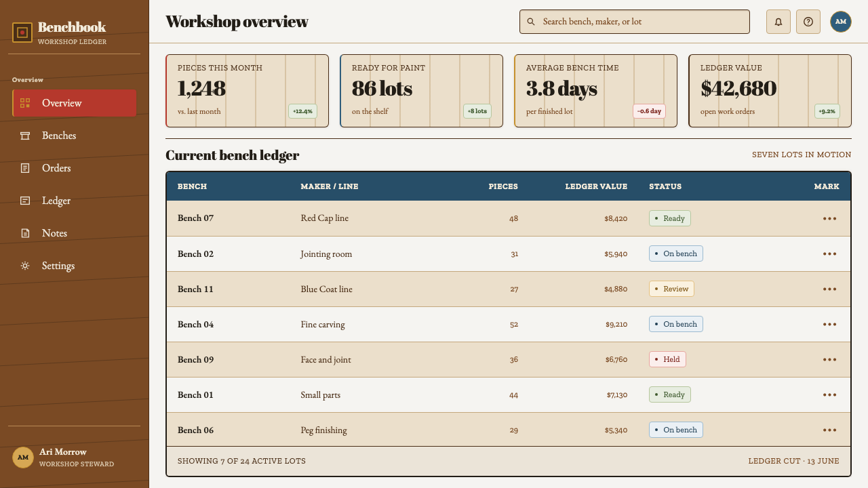Click Showing 7 of 24 active lots
Screen dimensions: 868x488
[x=241, y=461]
